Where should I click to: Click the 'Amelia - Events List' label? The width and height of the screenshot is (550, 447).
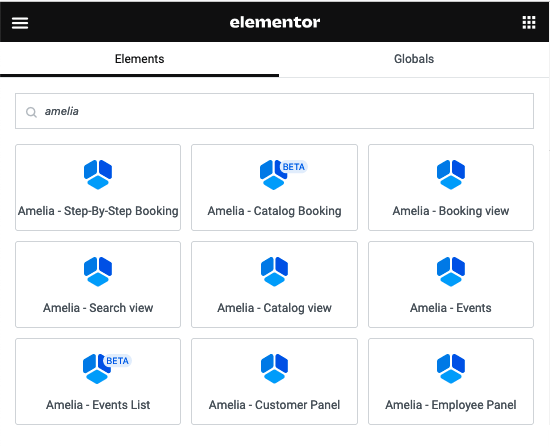coord(98,405)
